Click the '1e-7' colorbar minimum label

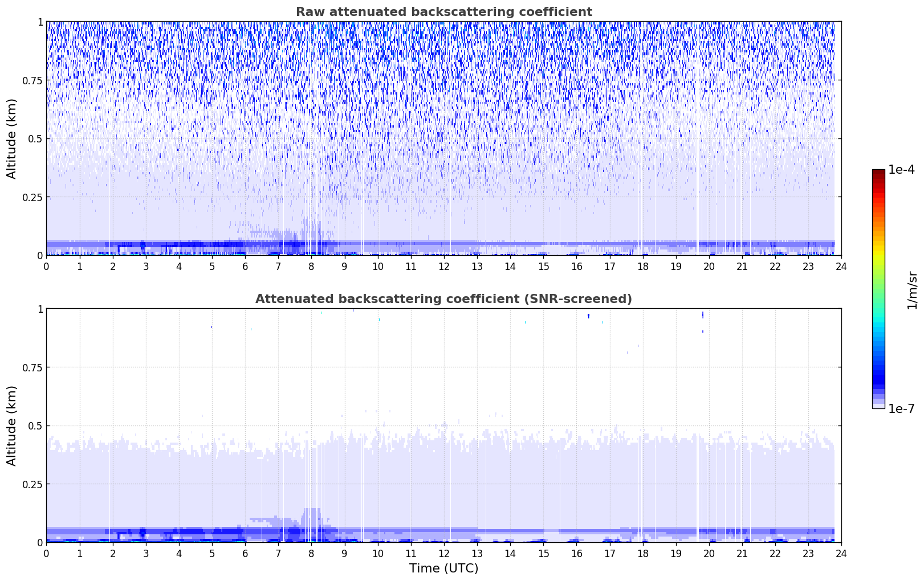coord(901,409)
